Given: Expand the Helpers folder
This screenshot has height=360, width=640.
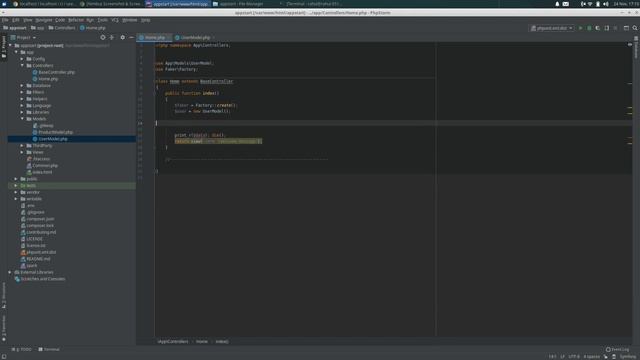Looking at the screenshot, I should [22, 99].
